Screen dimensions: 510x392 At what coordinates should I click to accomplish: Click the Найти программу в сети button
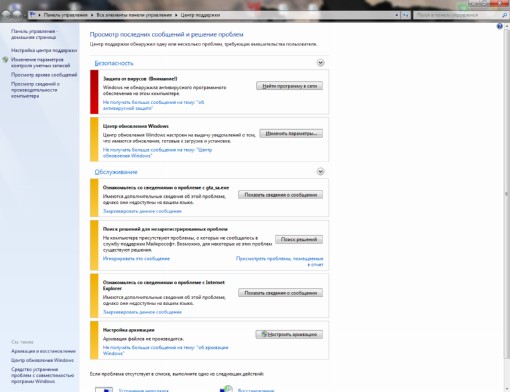[289, 86]
